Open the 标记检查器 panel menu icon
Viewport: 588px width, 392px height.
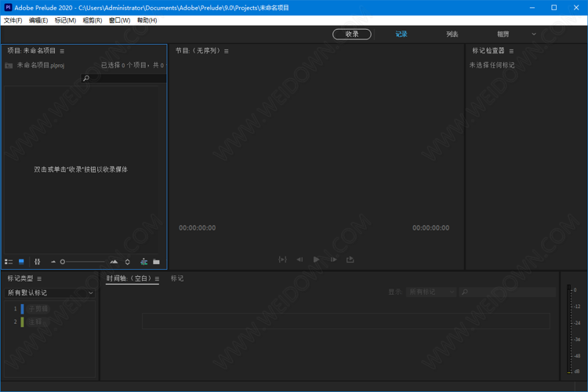pos(511,51)
